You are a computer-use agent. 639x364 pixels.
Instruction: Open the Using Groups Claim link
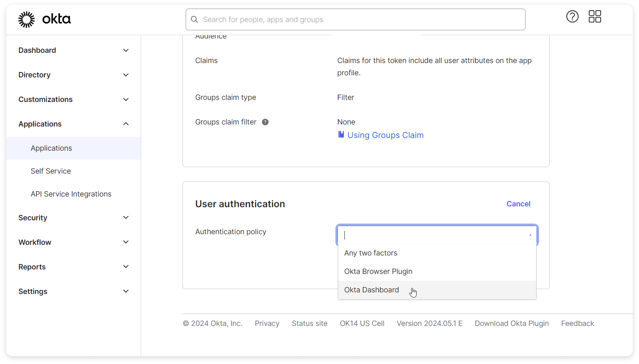pos(385,135)
